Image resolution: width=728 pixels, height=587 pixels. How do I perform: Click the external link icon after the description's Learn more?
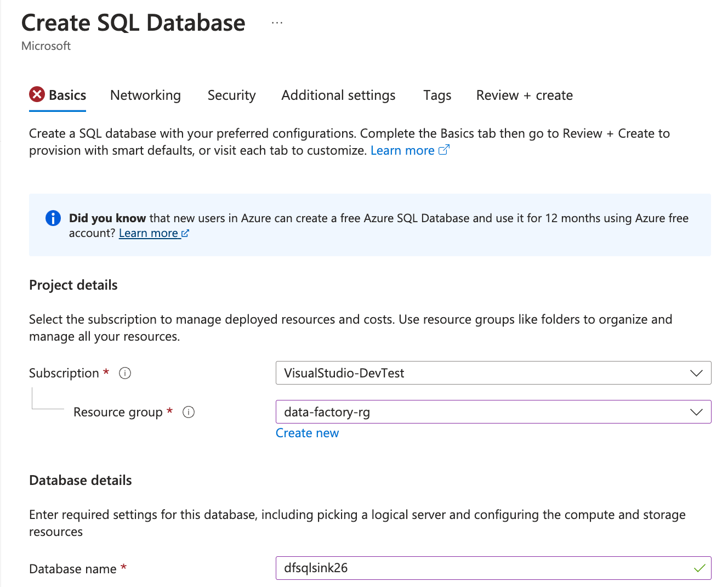click(444, 150)
